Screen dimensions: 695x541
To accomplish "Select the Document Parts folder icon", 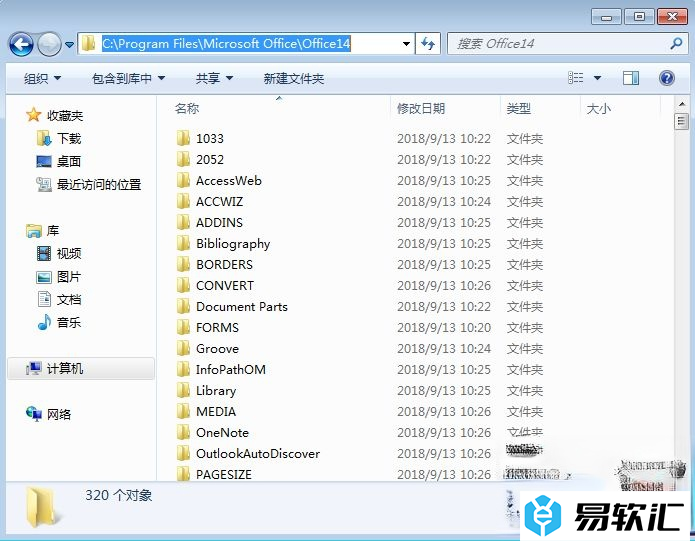I will [x=183, y=306].
